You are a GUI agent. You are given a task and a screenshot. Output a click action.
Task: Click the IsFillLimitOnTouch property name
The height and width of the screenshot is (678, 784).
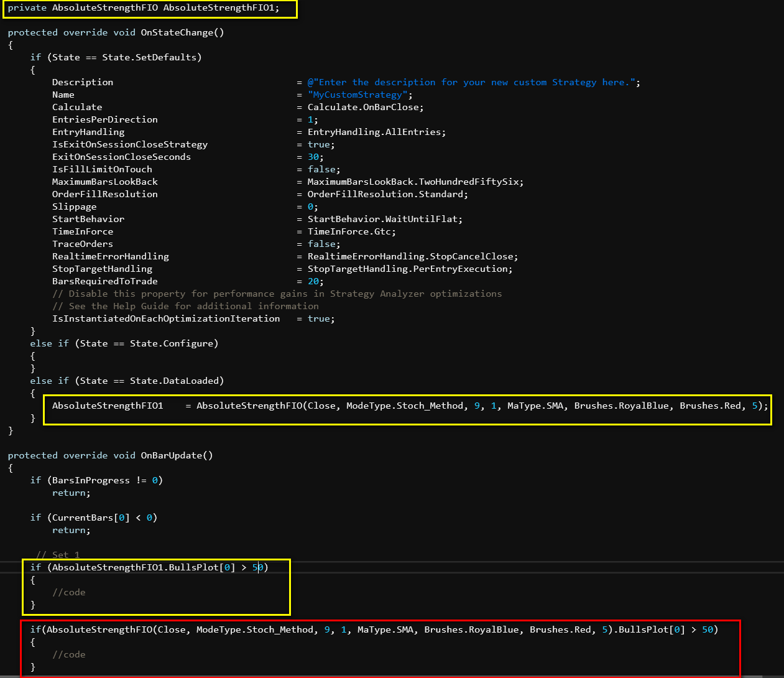click(x=102, y=169)
